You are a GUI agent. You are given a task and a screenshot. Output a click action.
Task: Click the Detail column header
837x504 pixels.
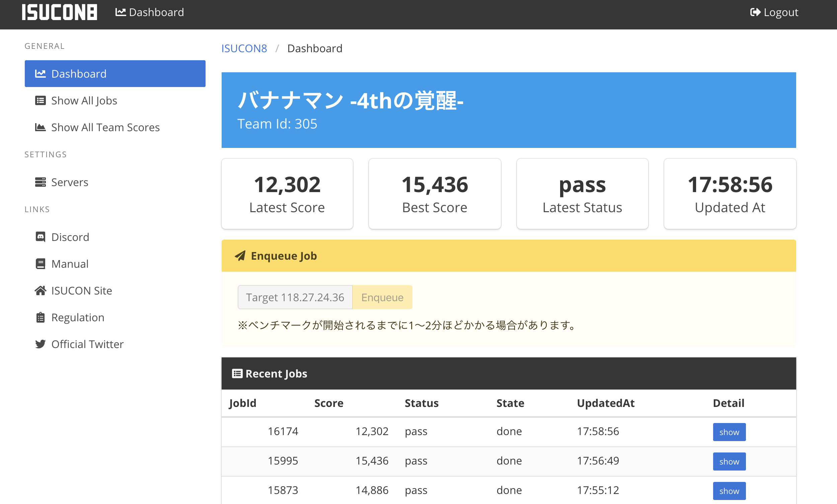click(729, 403)
